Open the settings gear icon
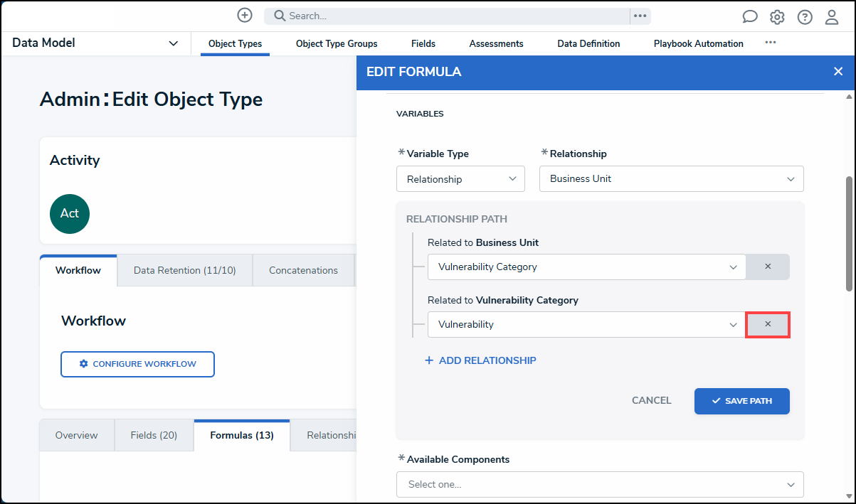The height and width of the screenshot is (504, 856). [777, 17]
